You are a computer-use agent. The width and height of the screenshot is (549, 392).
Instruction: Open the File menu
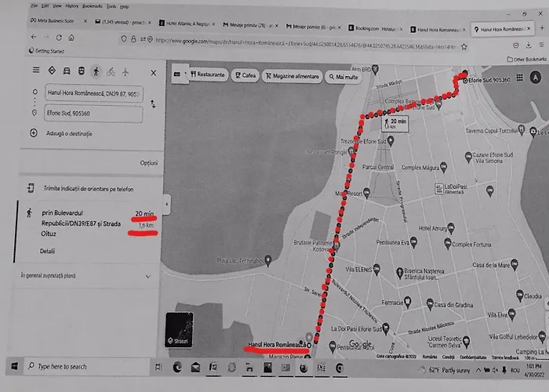(x=34, y=5)
